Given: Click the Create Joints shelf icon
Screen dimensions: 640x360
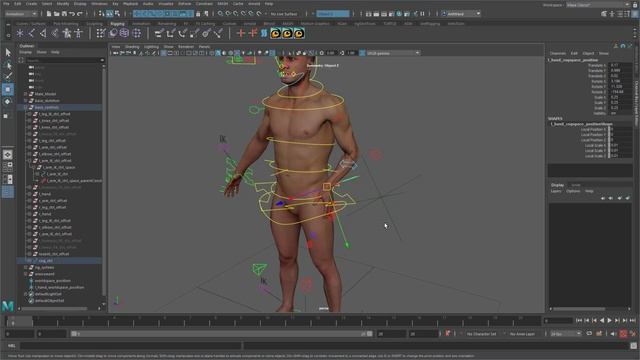Looking at the screenshot, I should 31,33.
